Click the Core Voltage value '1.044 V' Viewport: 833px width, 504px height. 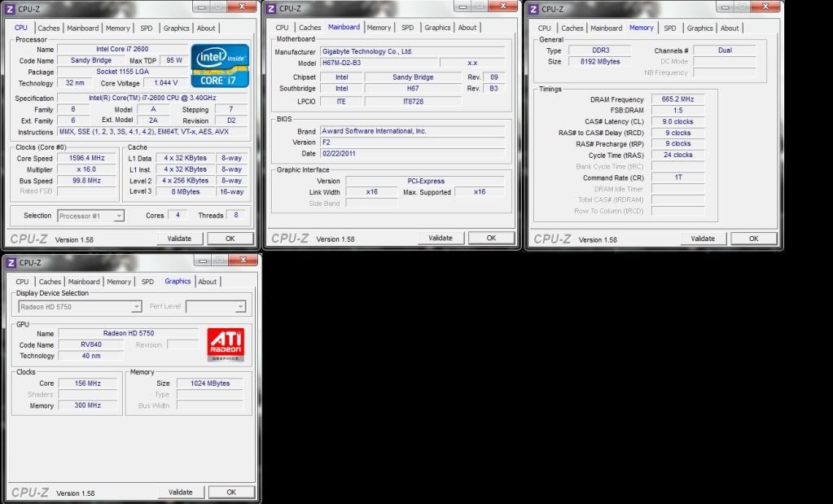(166, 83)
